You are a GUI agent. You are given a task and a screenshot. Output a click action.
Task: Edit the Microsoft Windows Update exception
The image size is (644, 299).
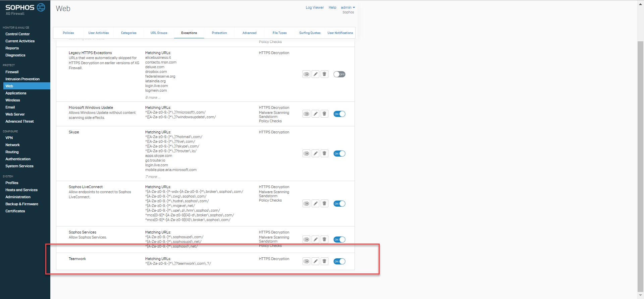point(315,114)
